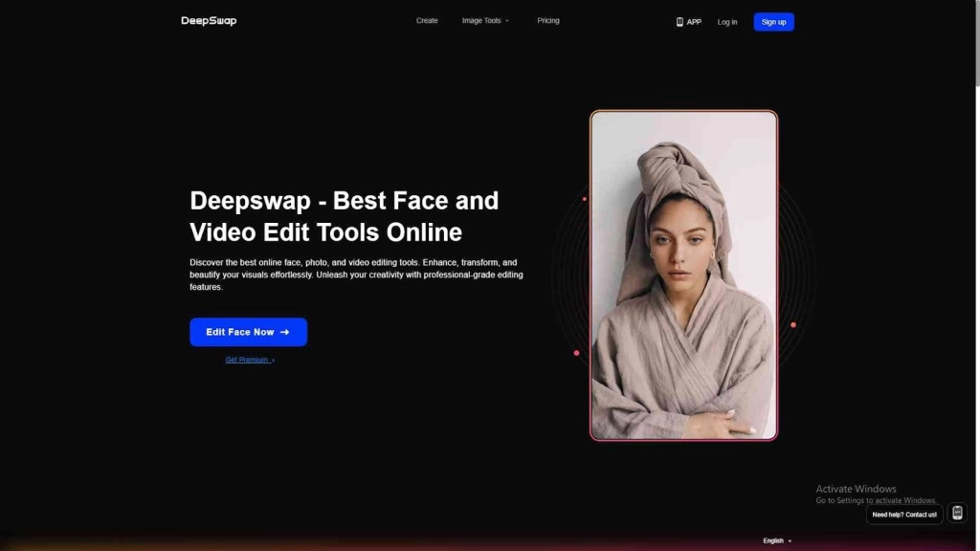Click the red dot right of the hero image
Viewport: 980px width, 551px height.
click(x=791, y=324)
